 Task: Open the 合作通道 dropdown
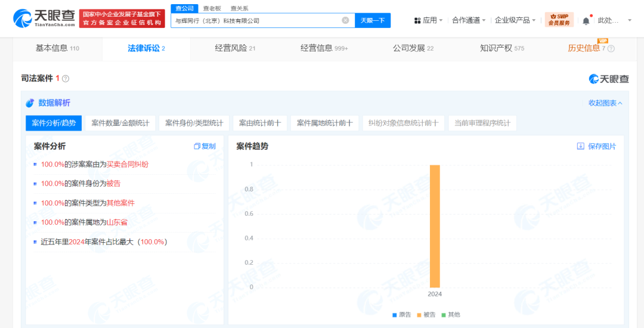(468, 20)
